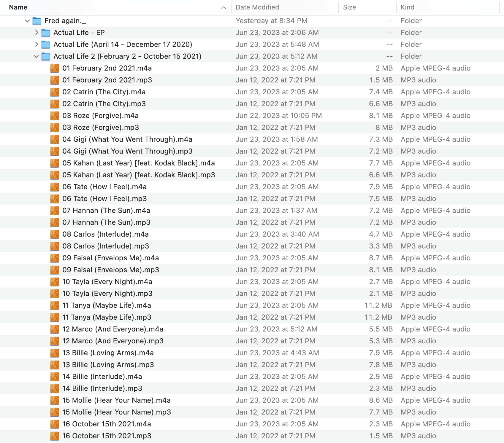Click the Kind value for Actual Life - EP
This screenshot has height=443, width=504.
pos(411,33)
